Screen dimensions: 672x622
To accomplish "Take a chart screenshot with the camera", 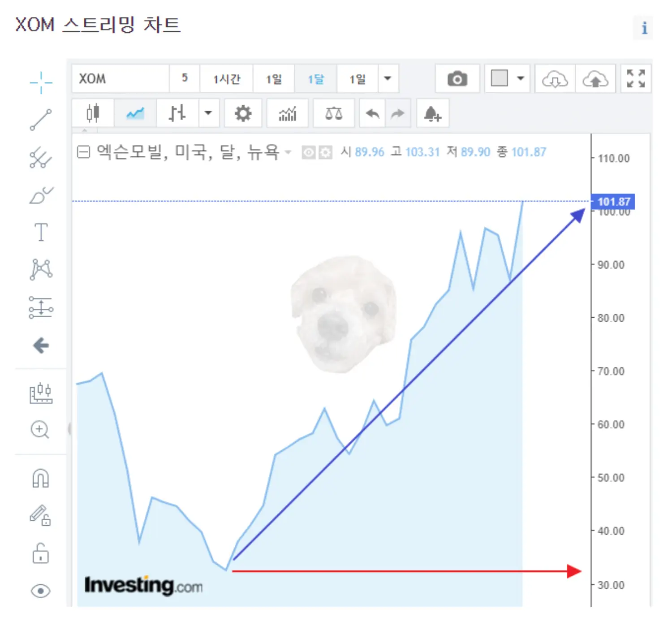I will [457, 78].
